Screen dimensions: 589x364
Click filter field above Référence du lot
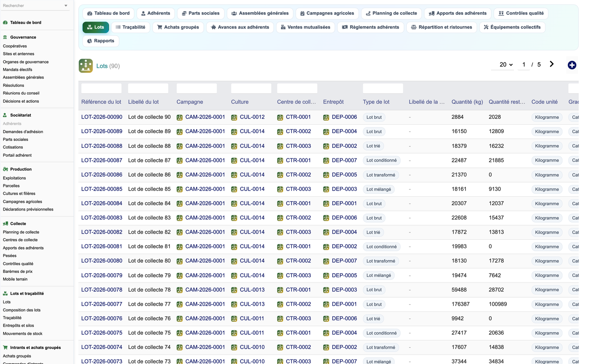[x=101, y=88]
